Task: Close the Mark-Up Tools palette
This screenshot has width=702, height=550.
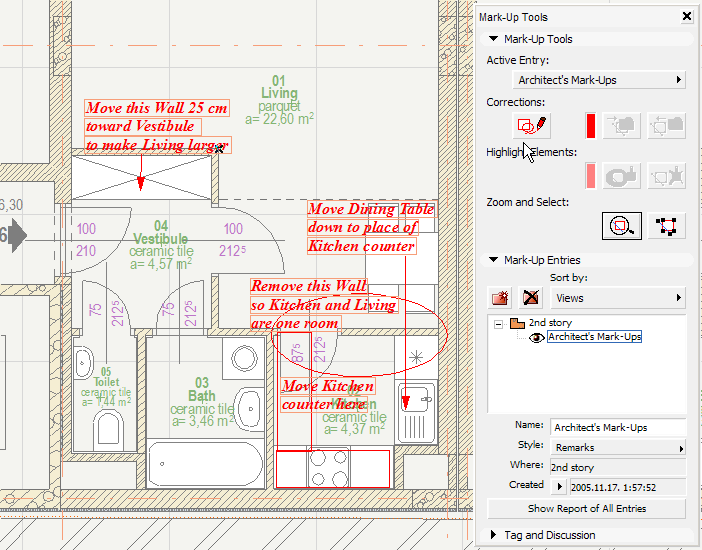Action: (x=687, y=17)
